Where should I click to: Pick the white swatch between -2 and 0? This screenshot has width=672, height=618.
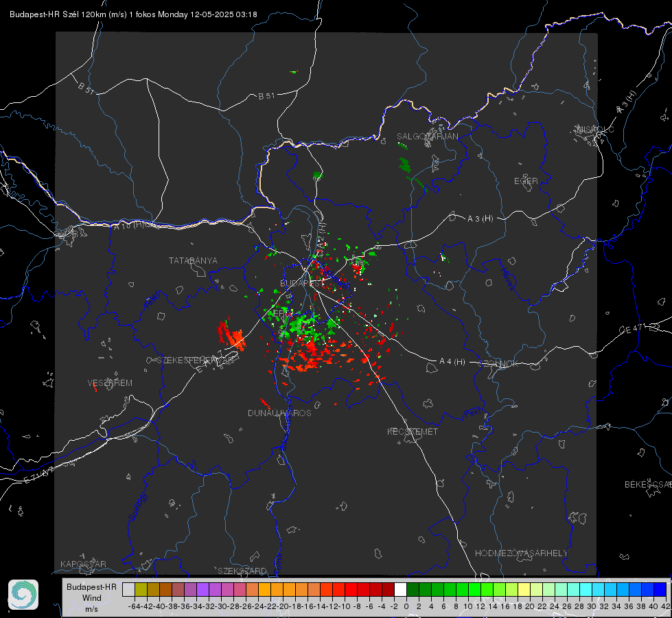[x=400, y=589]
